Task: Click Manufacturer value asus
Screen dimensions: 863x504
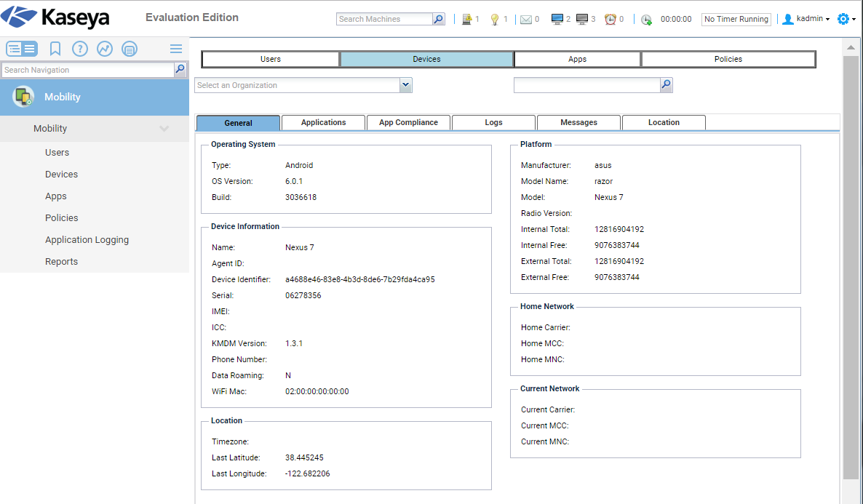Action: pos(603,166)
